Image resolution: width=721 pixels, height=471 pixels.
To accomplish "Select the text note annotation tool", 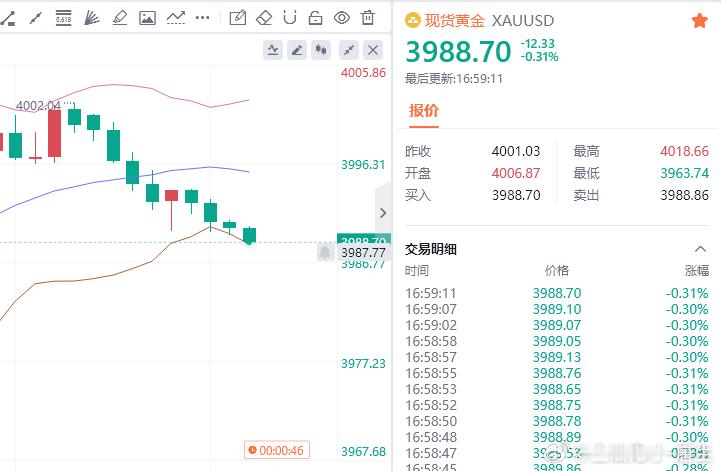I will (238, 18).
